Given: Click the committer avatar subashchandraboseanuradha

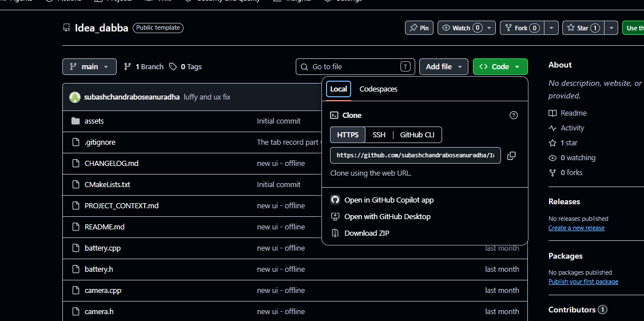Looking at the screenshot, I should click(x=75, y=97).
